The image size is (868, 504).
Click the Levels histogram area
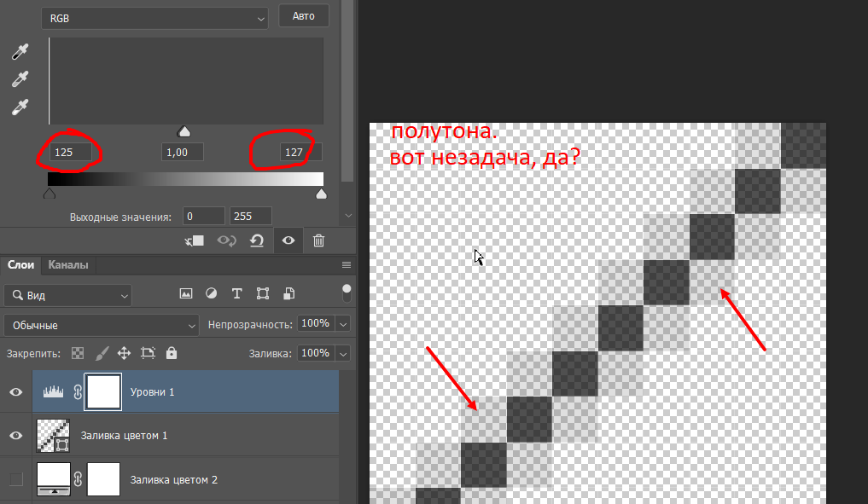186,81
